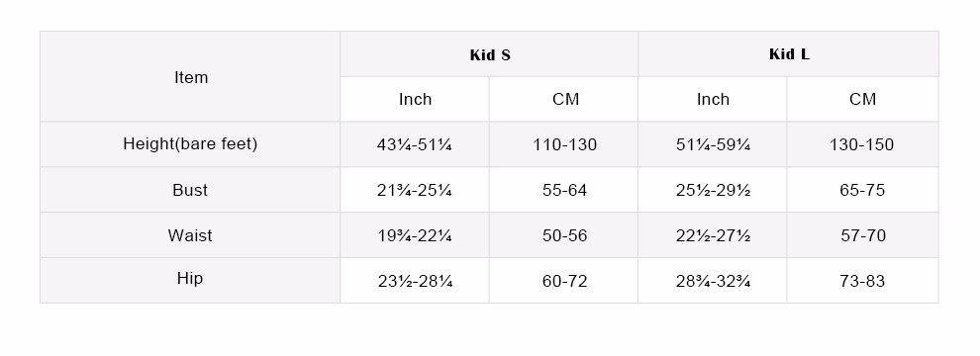Select the Waist row label
The height and width of the screenshot is (356, 980).
190,235
